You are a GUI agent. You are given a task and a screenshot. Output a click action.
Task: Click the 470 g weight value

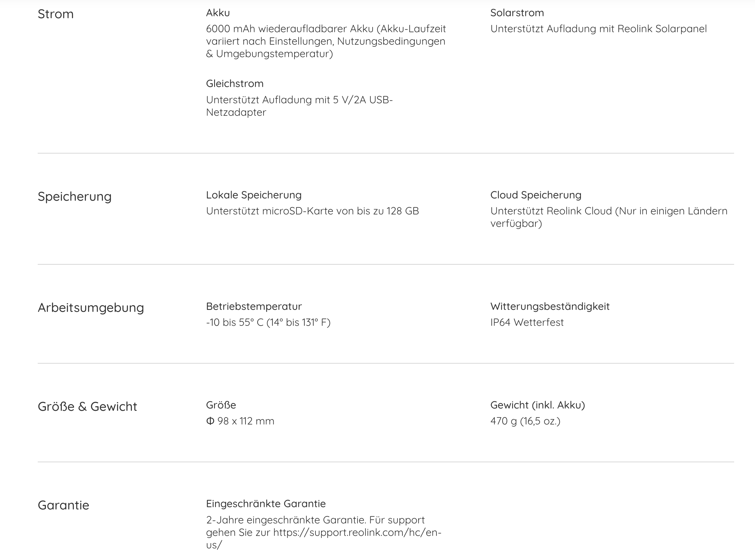coord(525,421)
